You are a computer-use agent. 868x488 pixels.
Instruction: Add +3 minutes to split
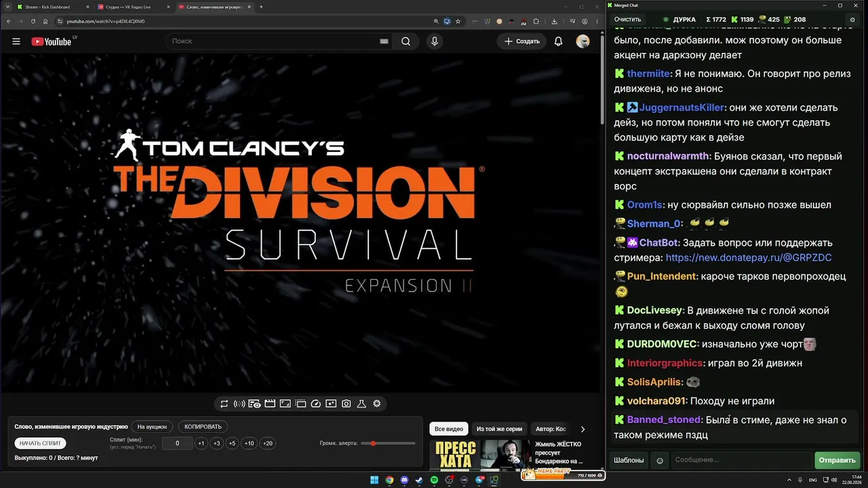pos(216,443)
